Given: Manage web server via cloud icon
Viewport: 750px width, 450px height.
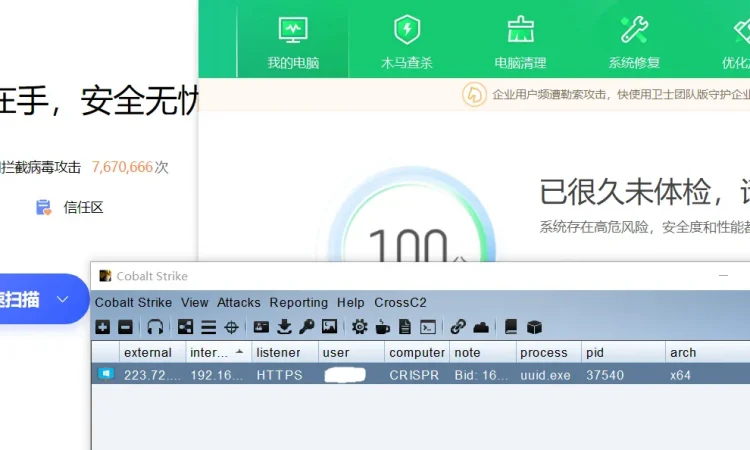Looking at the screenshot, I should [x=481, y=328].
